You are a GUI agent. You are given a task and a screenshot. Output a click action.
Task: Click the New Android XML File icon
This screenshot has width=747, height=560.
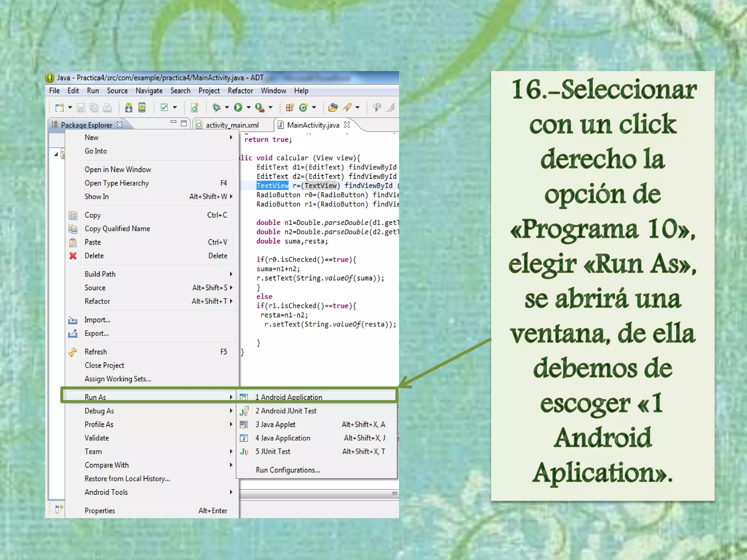(195, 108)
